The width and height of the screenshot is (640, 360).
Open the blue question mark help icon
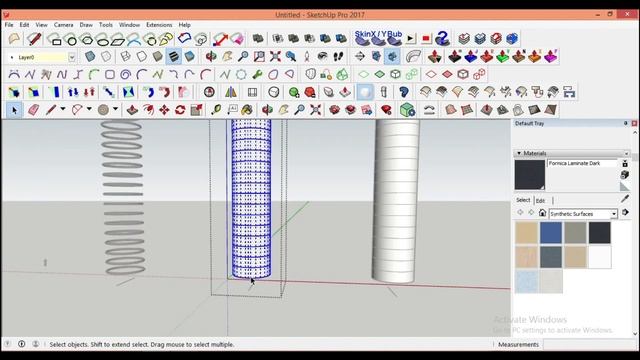tap(442, 39)
